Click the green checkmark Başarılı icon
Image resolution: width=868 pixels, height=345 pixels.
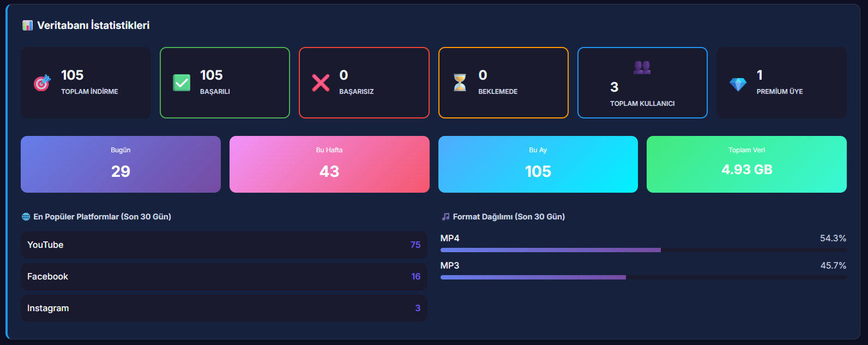pos(182,82)
